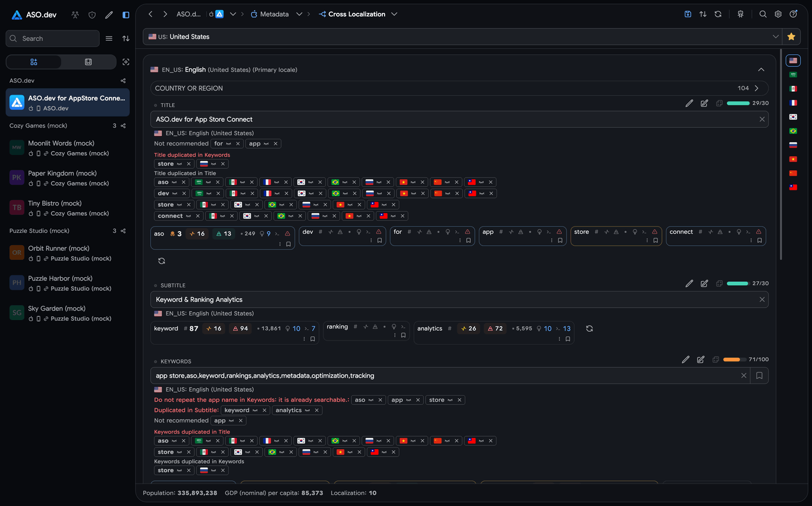Open the COUNTRY OR REGION row
This screenshot has height=506, width=812.
(x=459, y=88)
